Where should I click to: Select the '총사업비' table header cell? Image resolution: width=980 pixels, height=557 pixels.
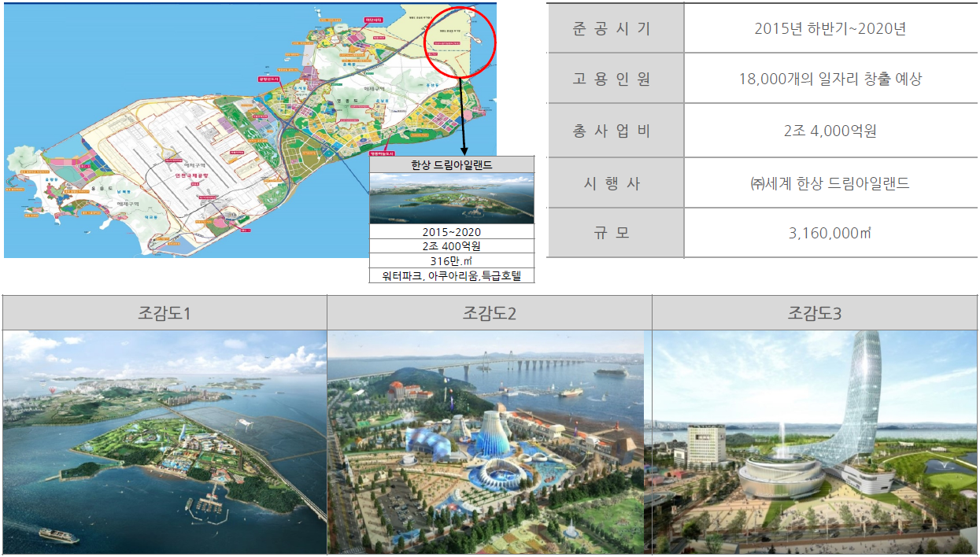[615, 131]
